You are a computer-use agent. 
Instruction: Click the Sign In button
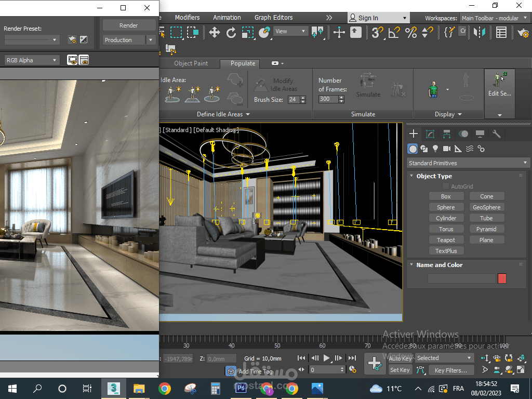(x=378, y=18)
